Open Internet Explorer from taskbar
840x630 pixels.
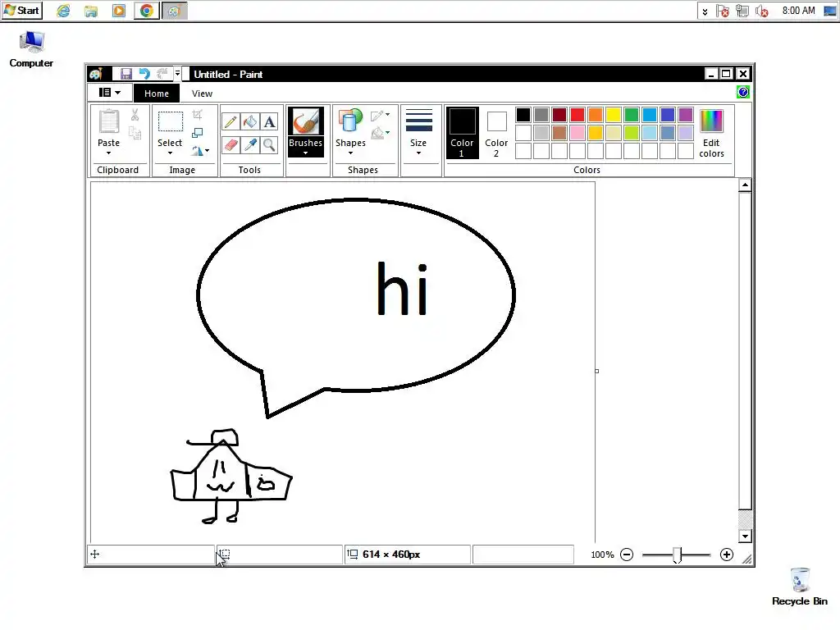click(63, 11)
